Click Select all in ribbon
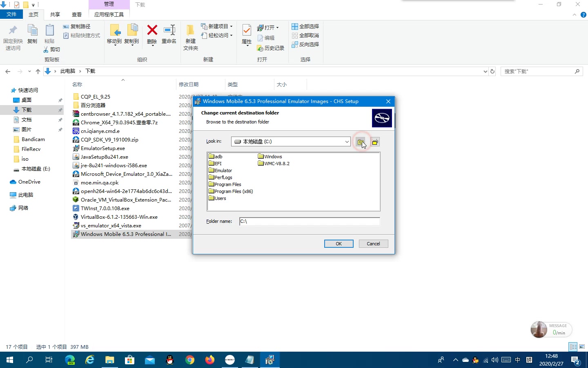The width and height of the screenshot is (588, 368). pyautogui.click(x=305, y=27)
